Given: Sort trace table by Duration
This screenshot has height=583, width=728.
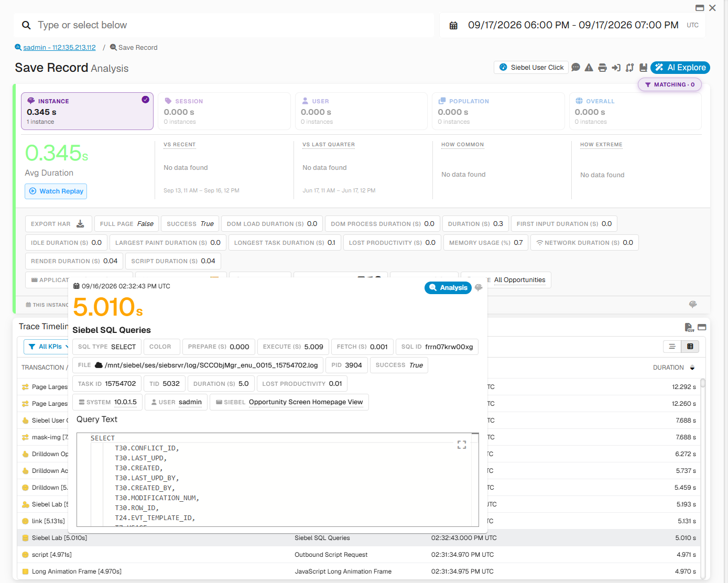Looking at the screenshot, I should [x=674, y=368].
